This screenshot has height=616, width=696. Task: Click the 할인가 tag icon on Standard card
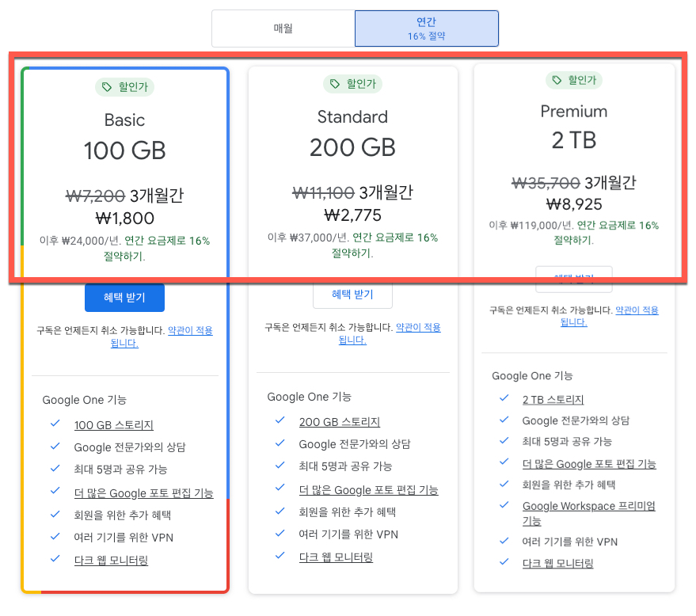click(335, 83)
